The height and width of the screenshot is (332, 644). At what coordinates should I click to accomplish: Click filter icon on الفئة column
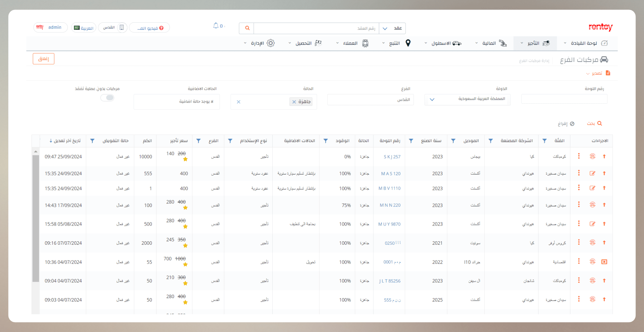545,141
